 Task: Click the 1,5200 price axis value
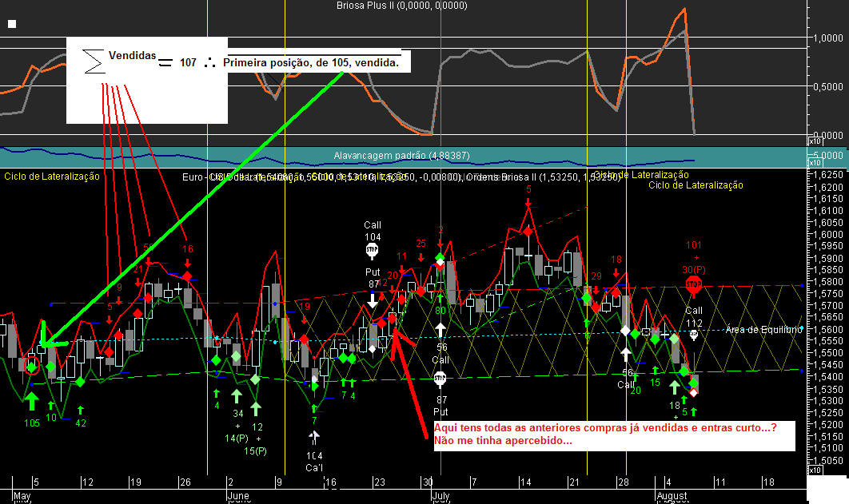[x=828, y=424]
